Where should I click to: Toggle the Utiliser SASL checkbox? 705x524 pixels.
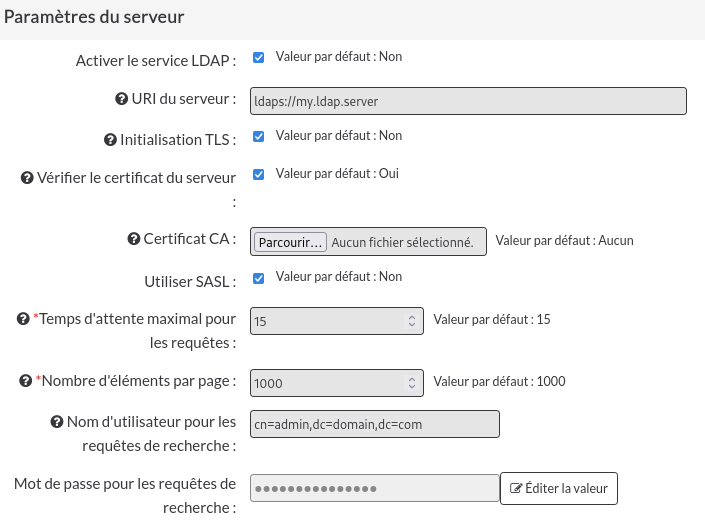(259, 278)
